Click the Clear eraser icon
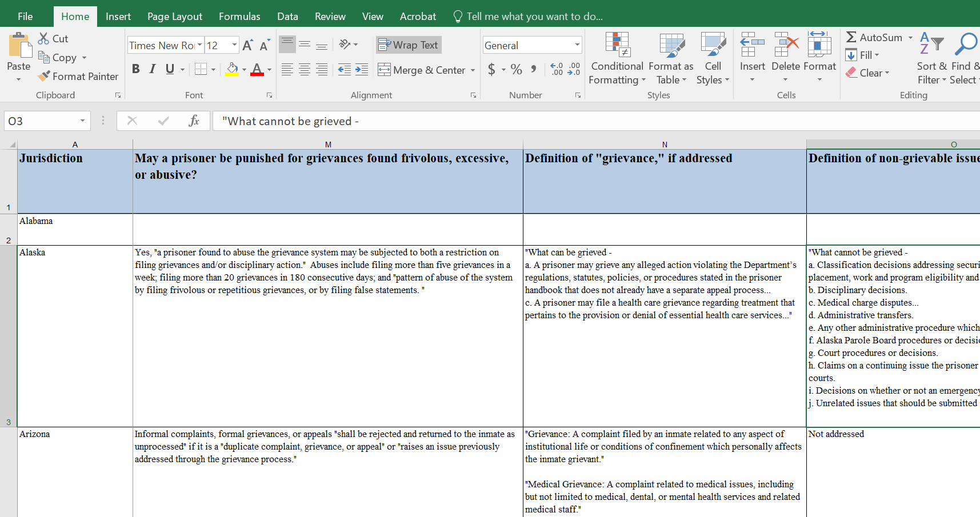The height and width of the screenshot is (517, 980). pos(851,73)
